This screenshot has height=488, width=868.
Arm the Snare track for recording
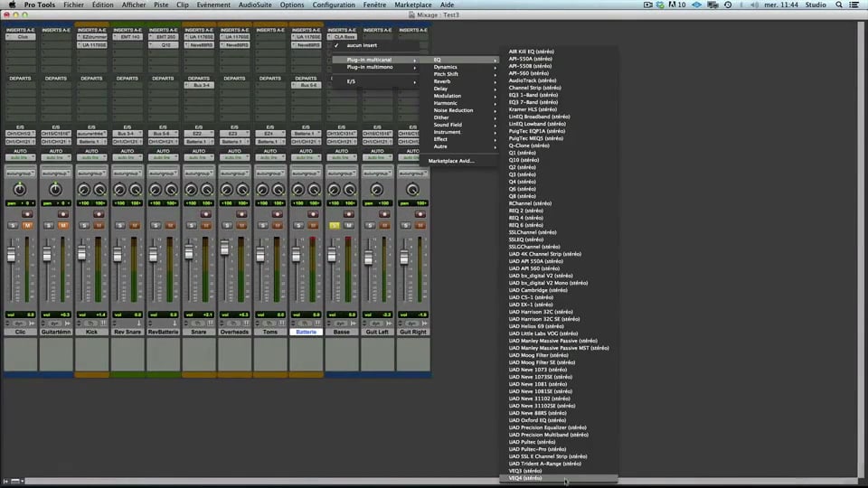(x=206, y=214)
